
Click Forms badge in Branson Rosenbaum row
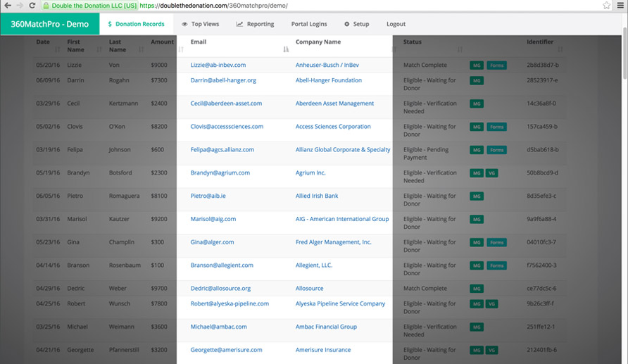496,265
